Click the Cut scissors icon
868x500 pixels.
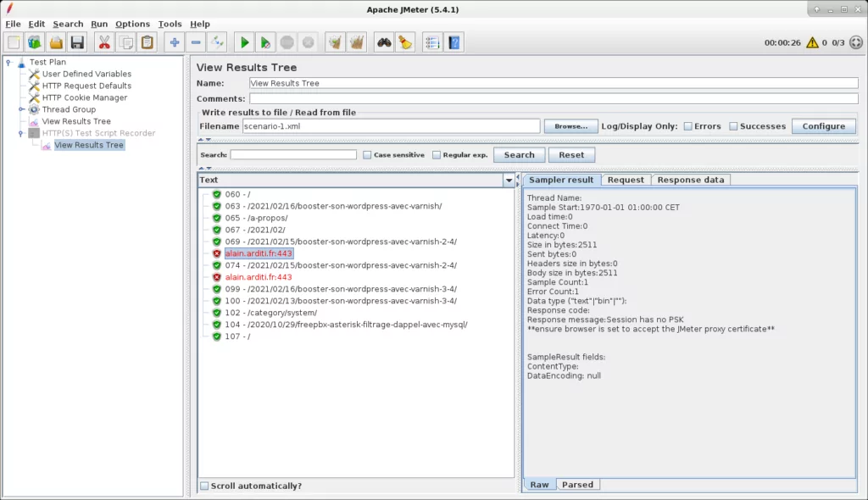click(x=104, y=42)
